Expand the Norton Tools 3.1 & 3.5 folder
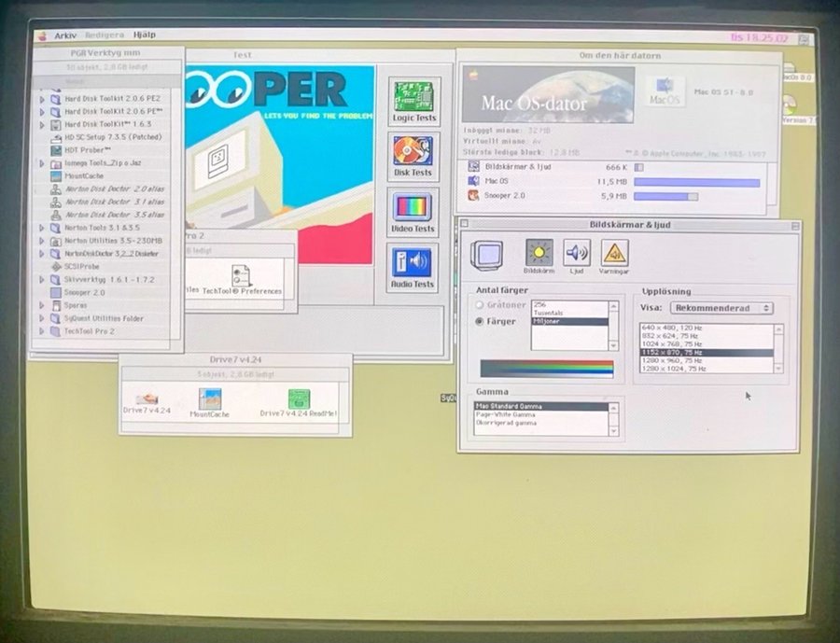840x643 pixels. pyautogui.click(x=42, y=228)
